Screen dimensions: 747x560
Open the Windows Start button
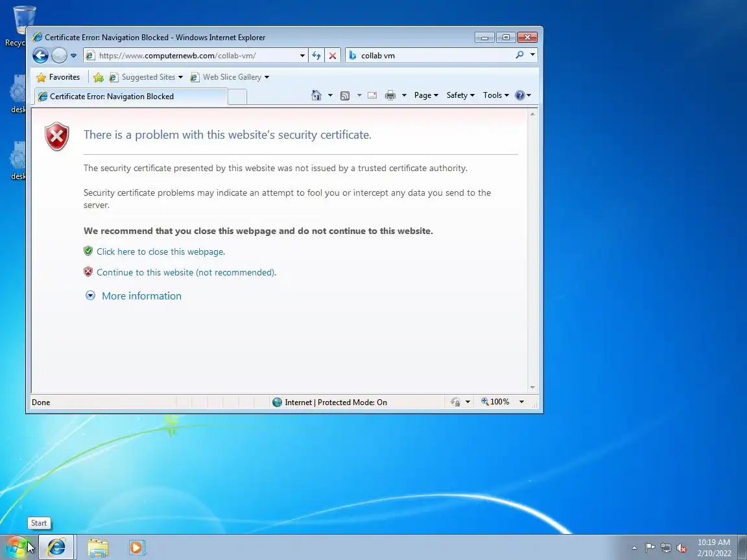coord(17,547)
